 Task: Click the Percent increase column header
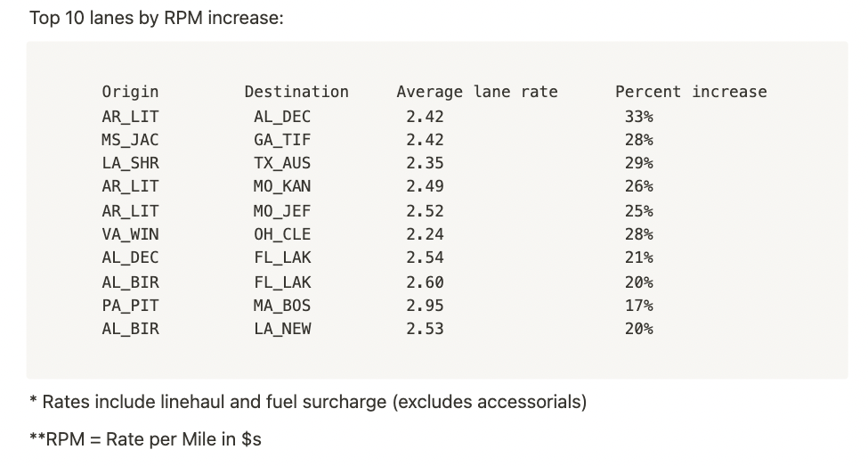pyautogui.click(x=691, y=92)
